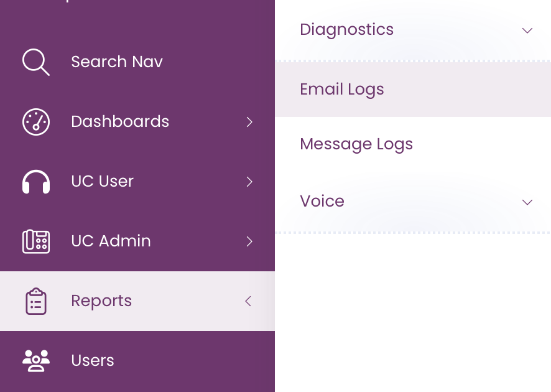This screenshot has width=551, height=392.
Task: Choose the Dashboards menu label
Action: [120, 121]
